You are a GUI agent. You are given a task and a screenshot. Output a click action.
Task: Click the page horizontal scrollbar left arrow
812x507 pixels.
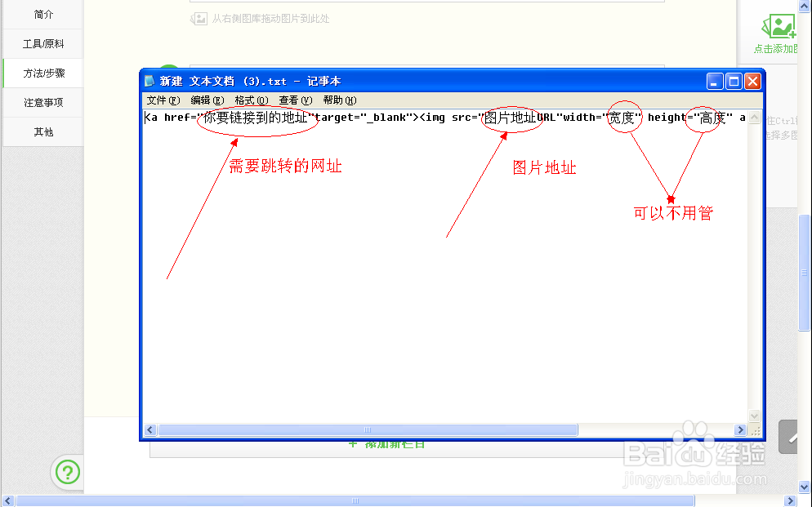[x=7, y=500]
